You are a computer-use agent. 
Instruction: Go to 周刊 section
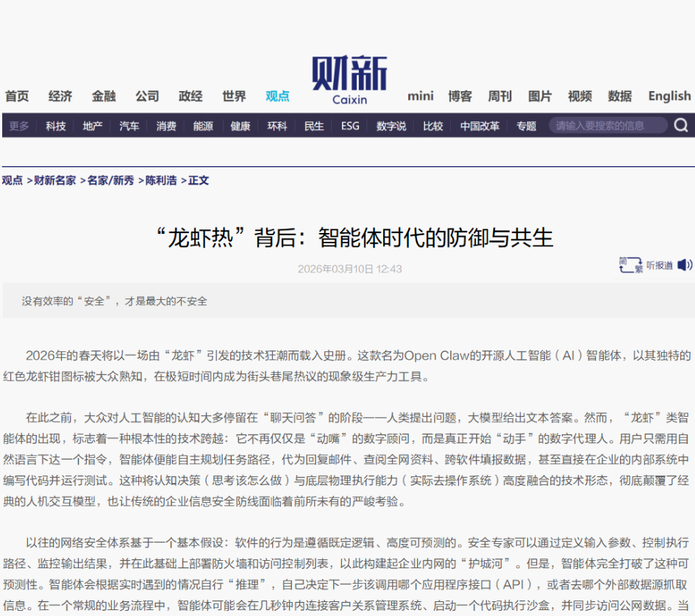499,96
